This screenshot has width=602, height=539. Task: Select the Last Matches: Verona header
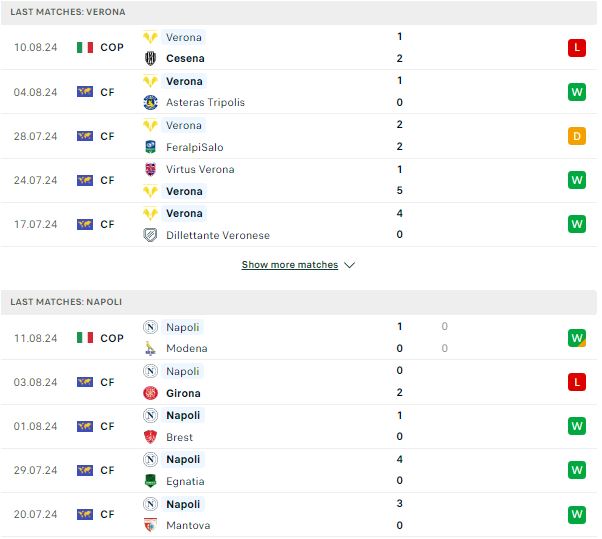tap(299, 12)
